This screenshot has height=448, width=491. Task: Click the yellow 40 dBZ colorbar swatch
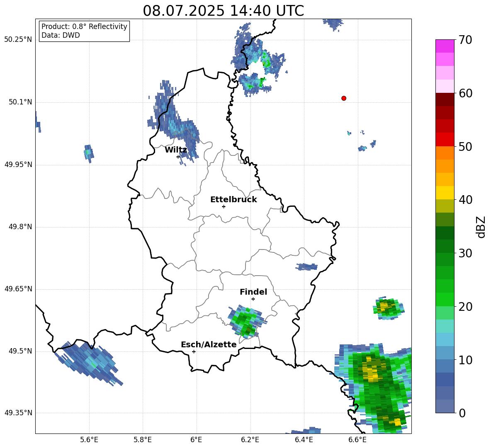pos(445,193)
